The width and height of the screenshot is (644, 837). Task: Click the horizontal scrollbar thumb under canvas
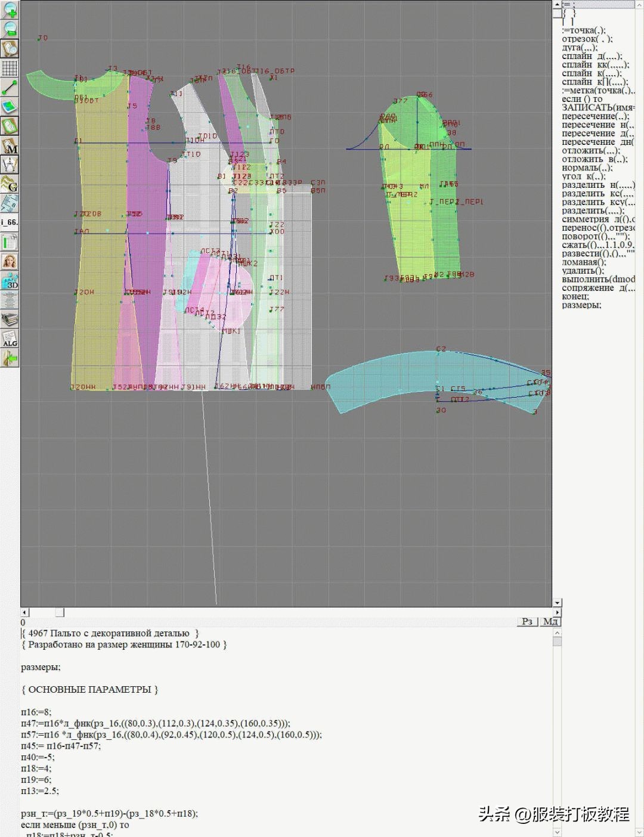point(60,612)
